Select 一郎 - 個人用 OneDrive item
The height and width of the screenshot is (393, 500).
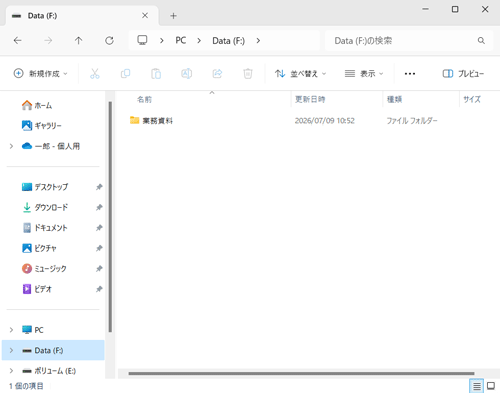click(51, 146)
